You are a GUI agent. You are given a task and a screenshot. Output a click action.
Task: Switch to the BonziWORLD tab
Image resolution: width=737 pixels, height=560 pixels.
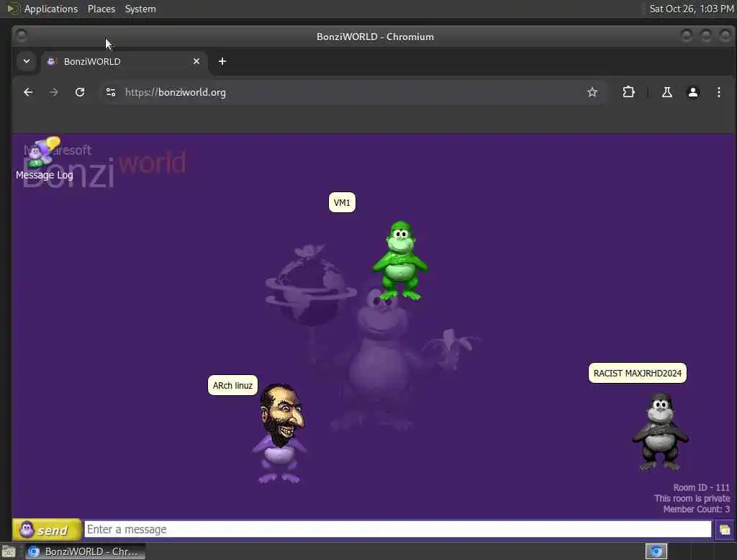[124, 62]
